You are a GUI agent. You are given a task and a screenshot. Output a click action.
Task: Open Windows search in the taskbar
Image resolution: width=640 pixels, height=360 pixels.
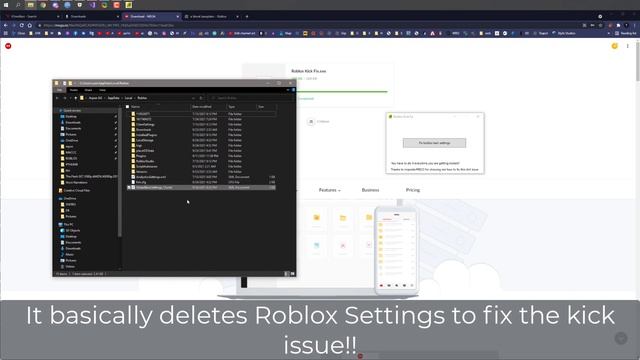18,5
